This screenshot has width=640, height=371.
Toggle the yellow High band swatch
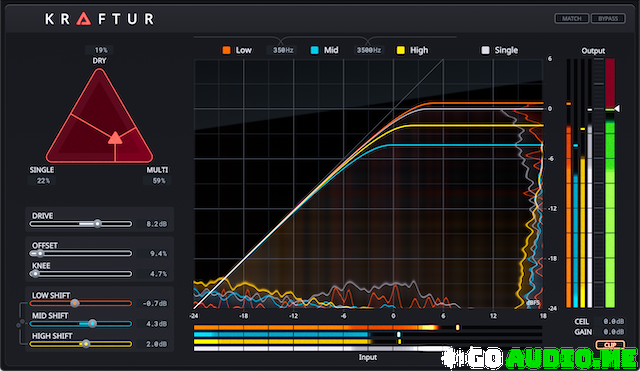coord(401,50)
